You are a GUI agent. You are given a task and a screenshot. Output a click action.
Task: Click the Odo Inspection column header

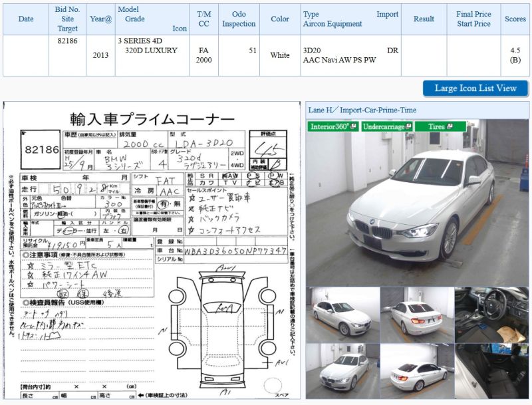pos(239,19)
